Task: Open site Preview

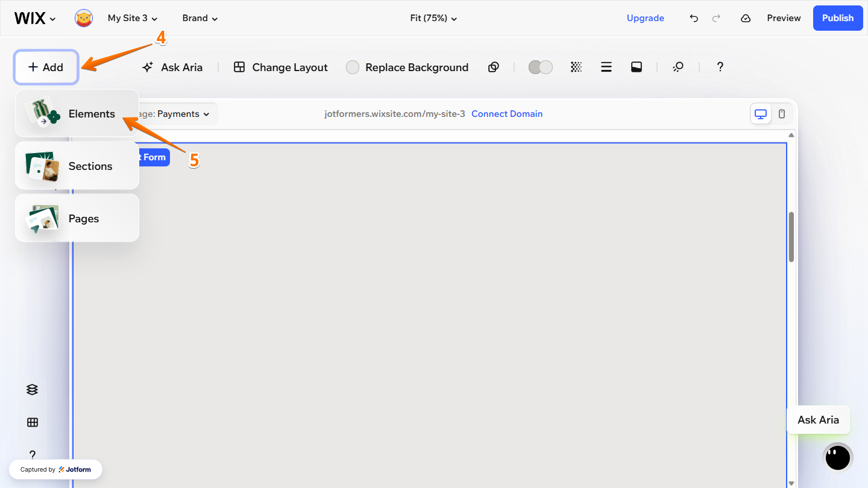Action: 784,18
